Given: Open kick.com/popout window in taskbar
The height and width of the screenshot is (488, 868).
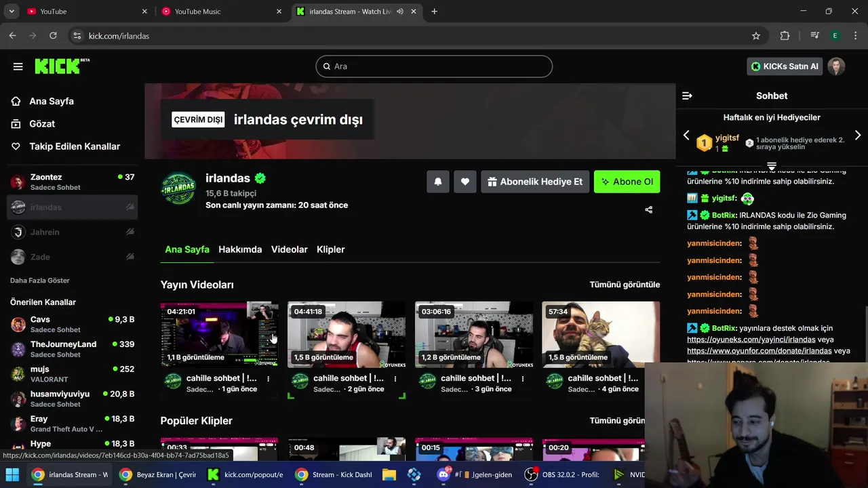Looking at the screenshot, I should point(245,474).
